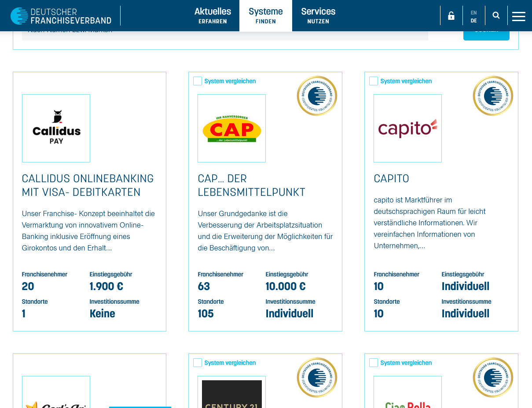532x408 pixels.
Task: Click the certified badge on Ciao Bella card
Action: [x=493, y=378]
